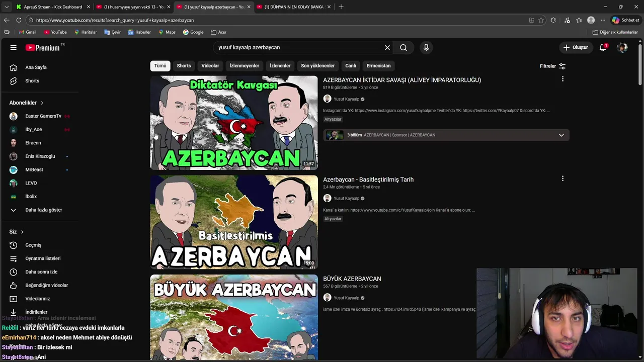Expand the Siz section chevron
Viewport: 644px width, 362px height.
point(22,232)
